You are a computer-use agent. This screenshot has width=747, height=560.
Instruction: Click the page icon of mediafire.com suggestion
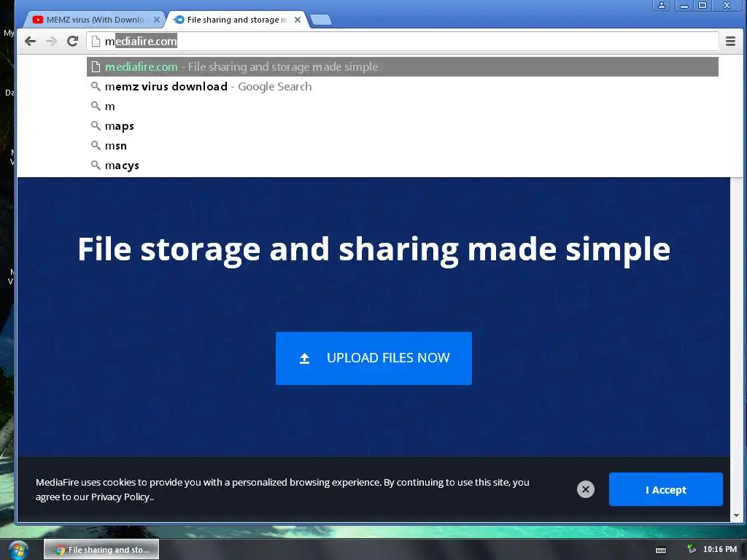click(x=96, y=66)
